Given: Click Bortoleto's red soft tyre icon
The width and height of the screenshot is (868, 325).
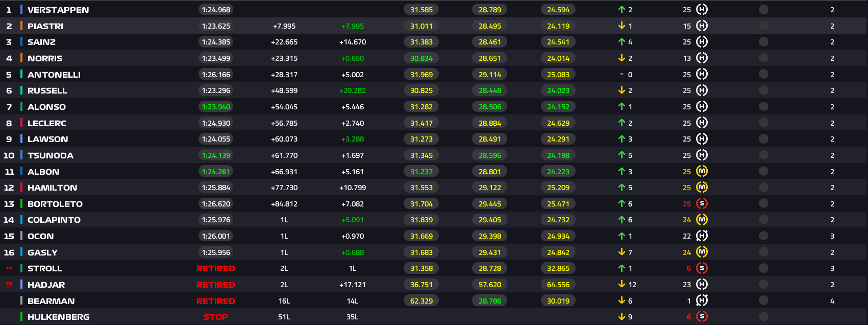Looking at the screenshot, I should (x=702, y=203).
